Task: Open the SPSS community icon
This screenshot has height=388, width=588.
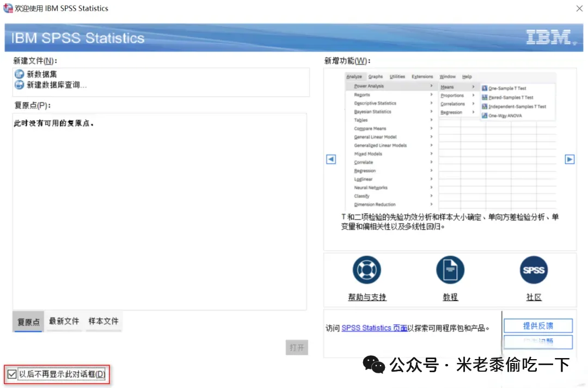Action: (x=534, y=270)
